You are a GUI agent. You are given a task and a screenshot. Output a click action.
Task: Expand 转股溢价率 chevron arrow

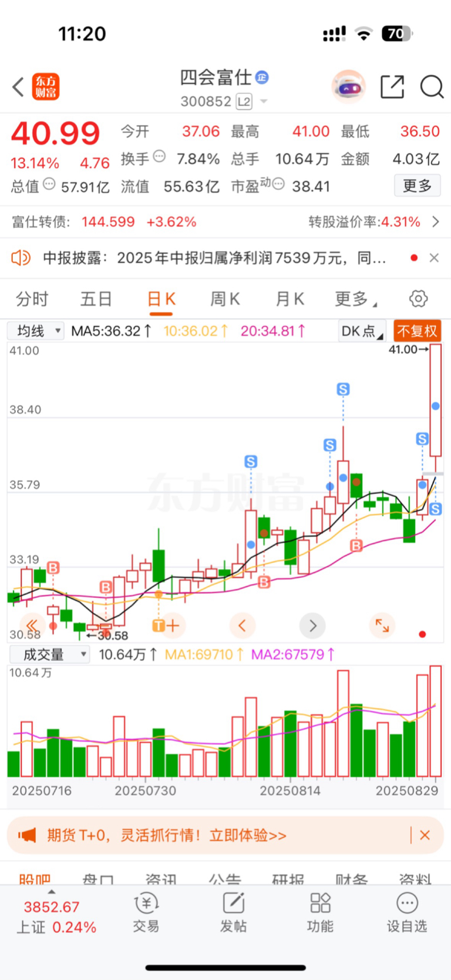pyautogui.click(x=435, y=222)
